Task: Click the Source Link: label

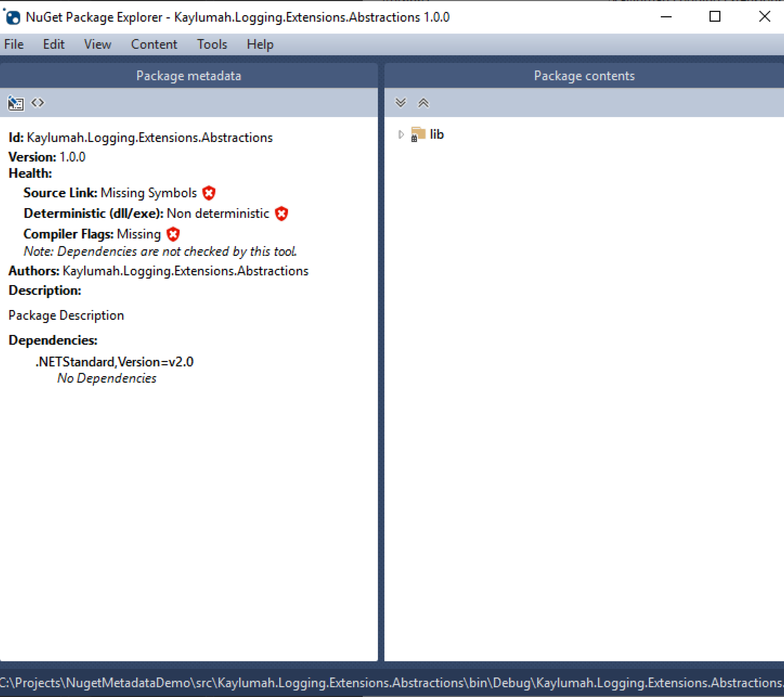Action: [x=60, y=193]
